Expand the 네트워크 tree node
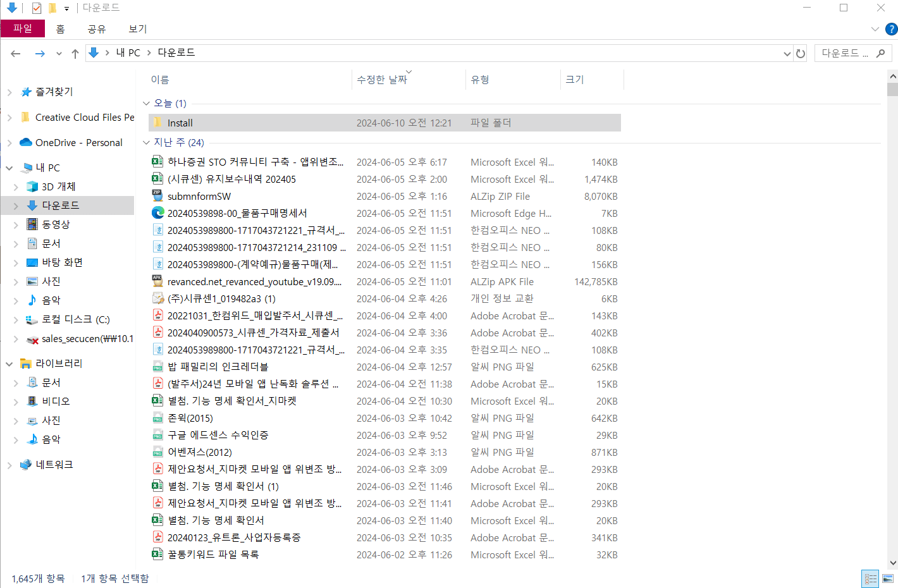Screen dimensions: 898x588 pyautogui.click(x=9, y=465)
